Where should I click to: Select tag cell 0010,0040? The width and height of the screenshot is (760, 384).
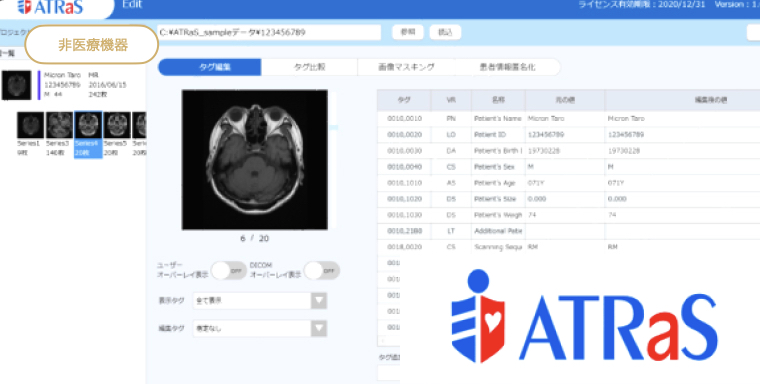(x=404, y=167)
